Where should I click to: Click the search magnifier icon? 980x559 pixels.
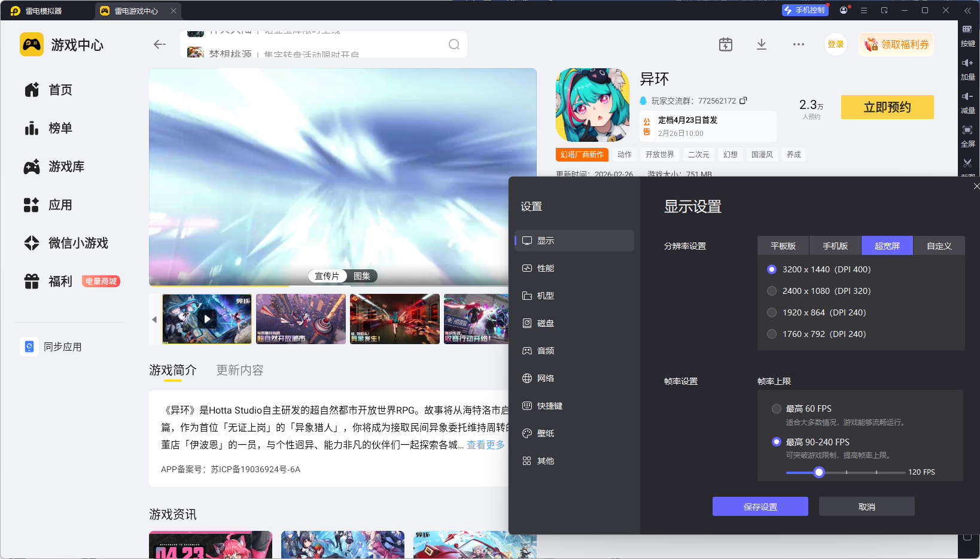454,44
